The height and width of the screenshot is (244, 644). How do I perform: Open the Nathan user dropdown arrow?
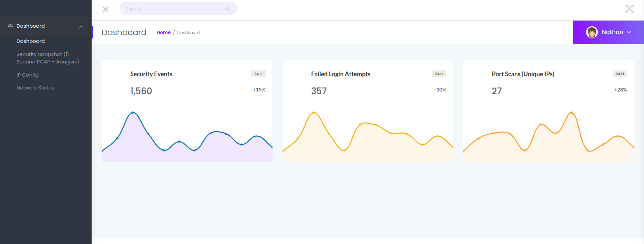[x=629, y=32]
